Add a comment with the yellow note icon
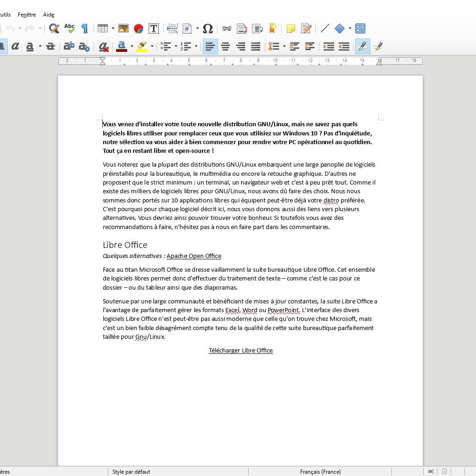 coord(291,28)
